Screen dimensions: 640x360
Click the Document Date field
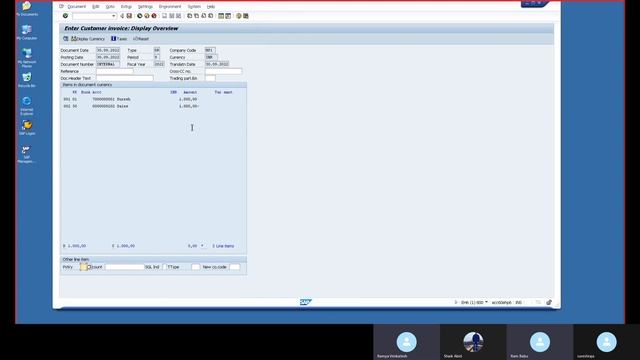(x=108, y=50)
